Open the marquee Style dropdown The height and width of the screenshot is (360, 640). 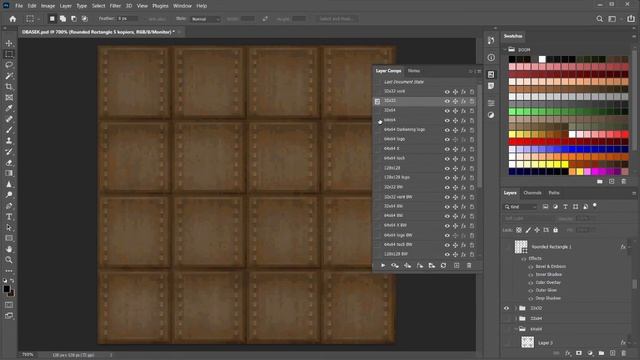(x=206, y=19)
